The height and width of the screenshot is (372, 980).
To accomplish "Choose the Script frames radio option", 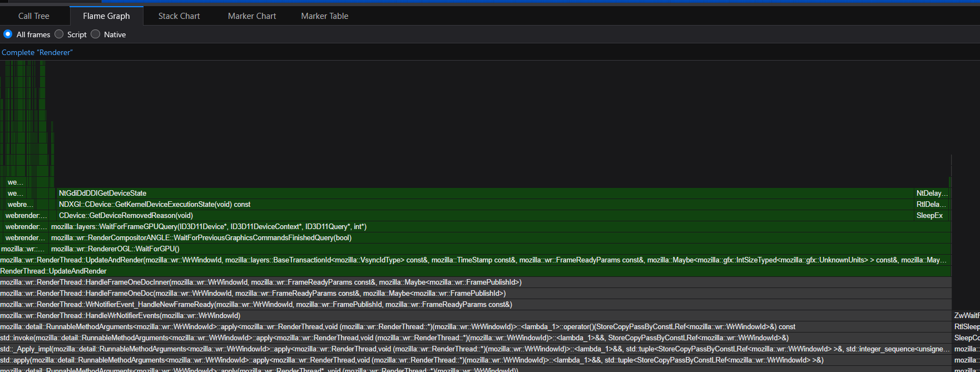I will click(x=59, y=34).
